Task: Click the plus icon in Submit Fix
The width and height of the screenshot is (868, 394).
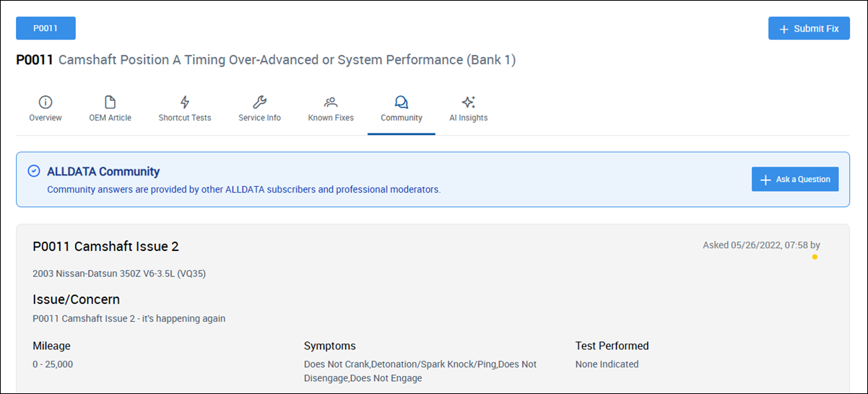Action: [784, 29]
